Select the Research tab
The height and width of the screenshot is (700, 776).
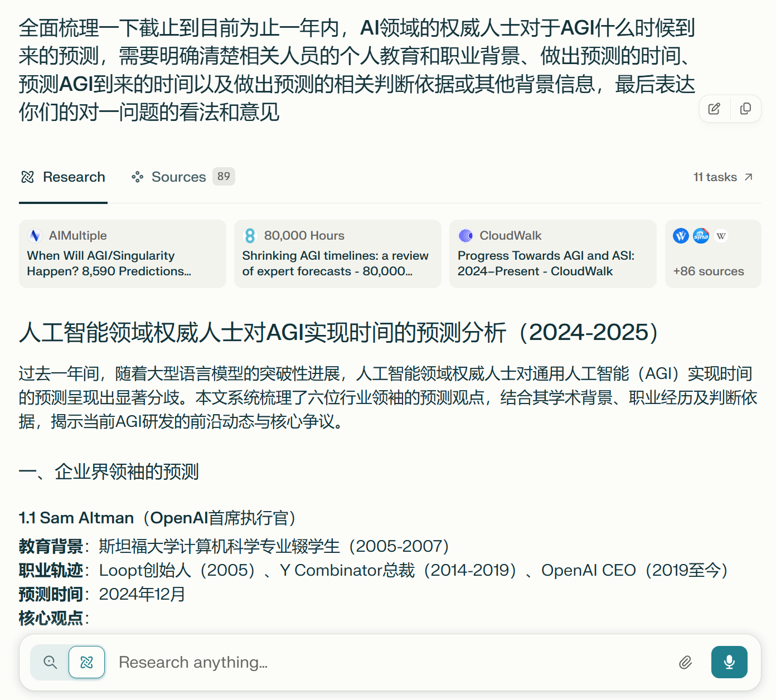63,177
